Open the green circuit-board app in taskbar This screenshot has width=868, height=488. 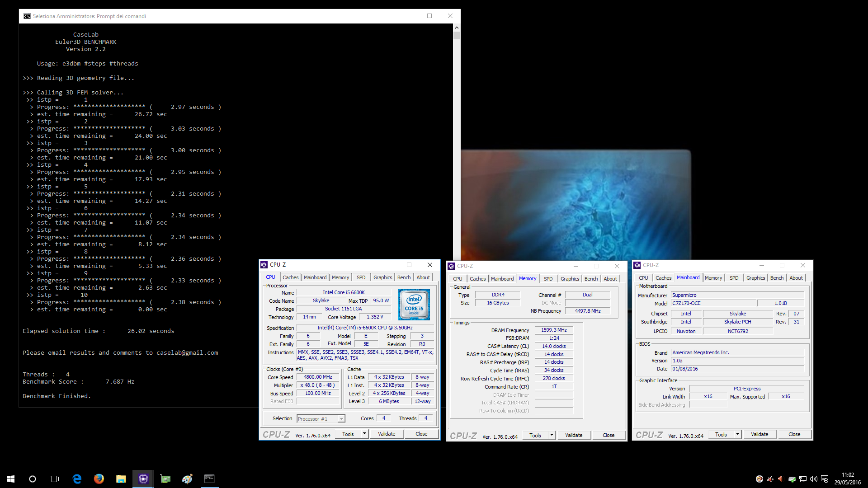[165, 479]
